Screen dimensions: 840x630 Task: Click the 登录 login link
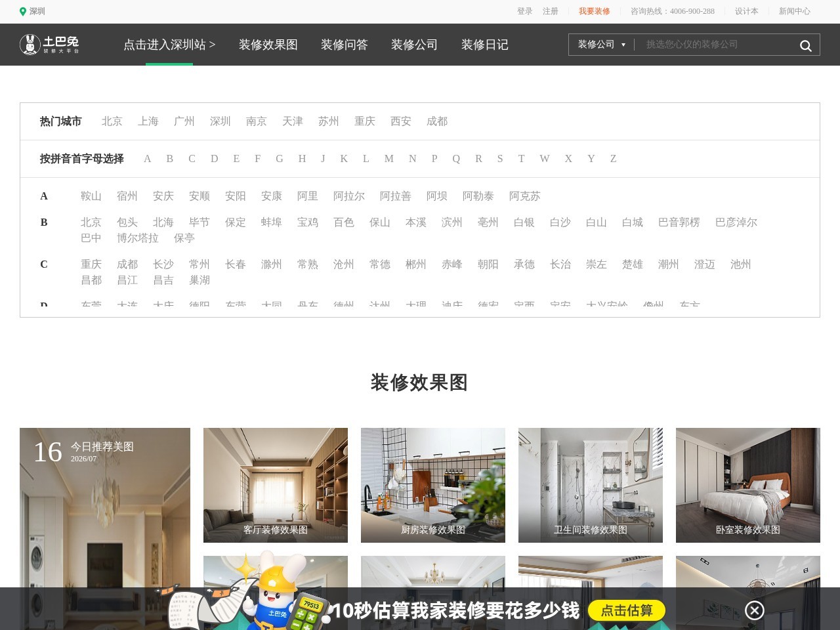click(525, 11)
